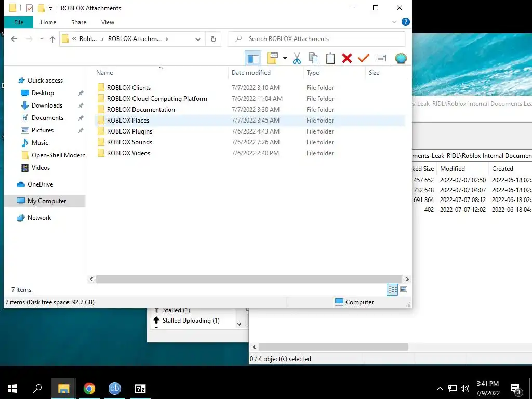Viewport: 532px width, 399px height.
Task: Select Network in the navigation pane
Action: (x=39, y=218)
